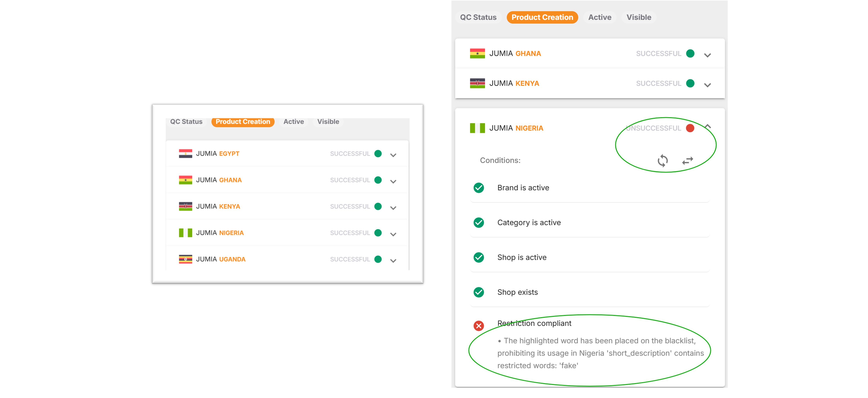Viewport: 868px width, 398px height.
Task: Click green status dot for Nigeria in left panel
Action: (378, 233)
